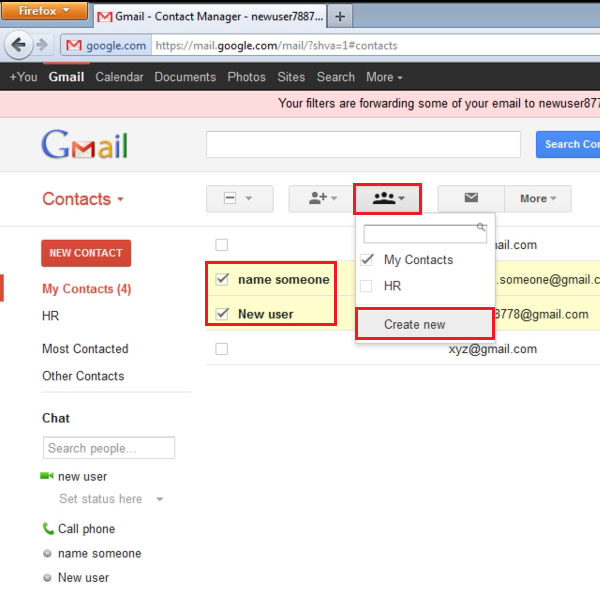Click the Search Contacts button
This screenshot has width=600, height=600.
pyautogui.click(x=568, y=144)
